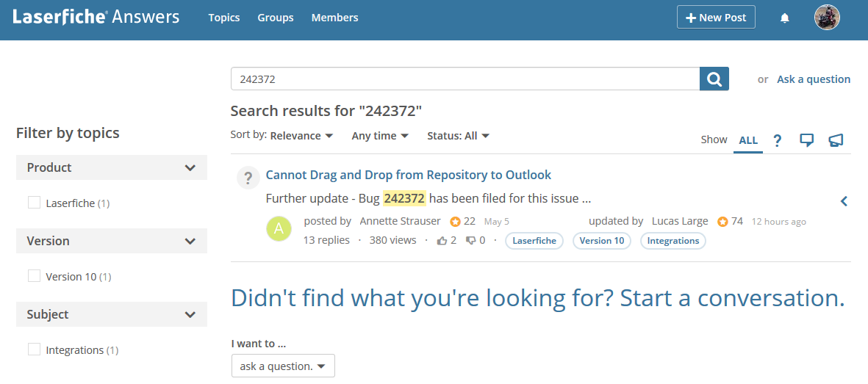This screenshot has height=384, width=868.
Task: Click the Version 10 tag pill
Action: click(602, 241)
